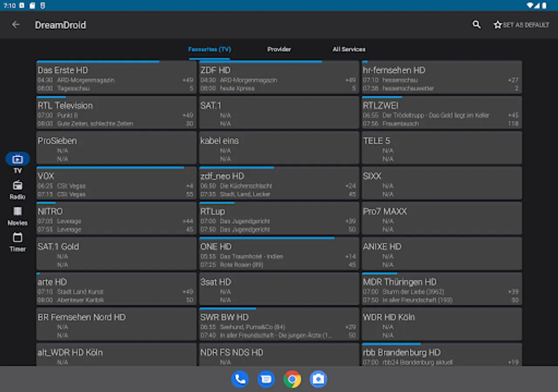Image resolution: width=558 pixels, height=392 pixels.
Task: Select the SAT.1 Gold channel
Action: click(x=116, y=253)
